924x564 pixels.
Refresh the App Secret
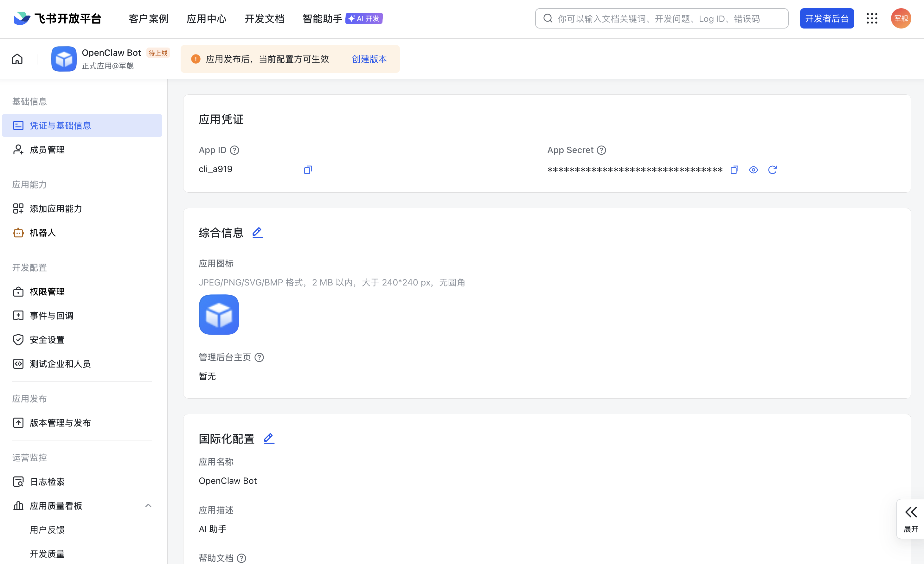[772, 170]
